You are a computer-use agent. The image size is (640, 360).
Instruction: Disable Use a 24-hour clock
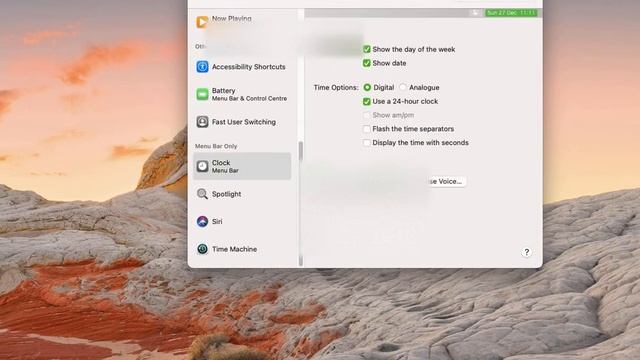tap(367, 101)
